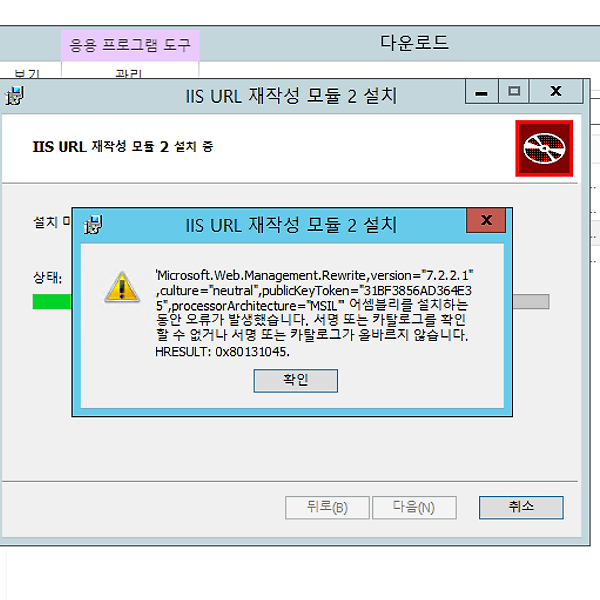Select the 보기 ribbon tab
This screenshot has height=600, width=600.
(27, 73)
